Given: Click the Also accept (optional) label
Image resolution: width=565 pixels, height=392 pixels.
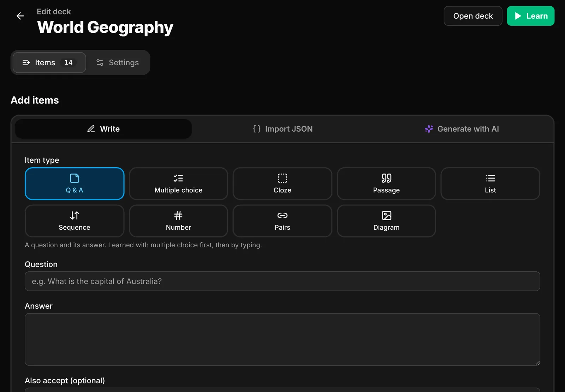Looking at the screenshot, I should click(65, 380).
